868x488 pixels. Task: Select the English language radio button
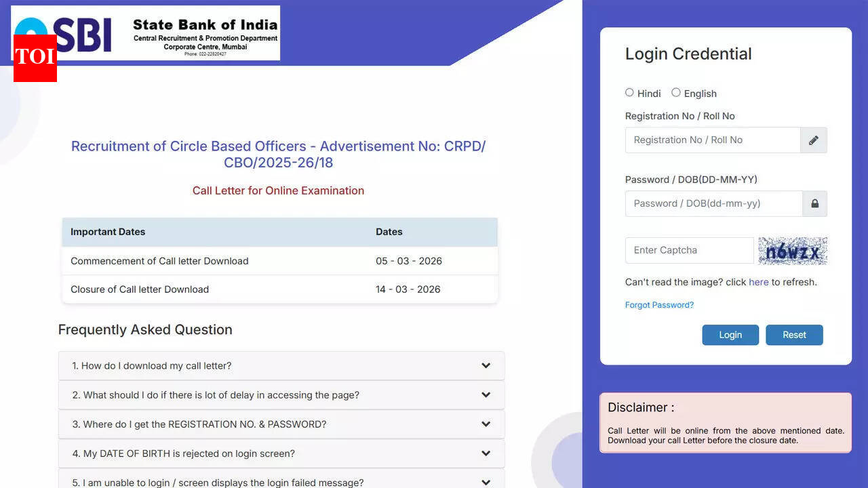coord(676,93)
